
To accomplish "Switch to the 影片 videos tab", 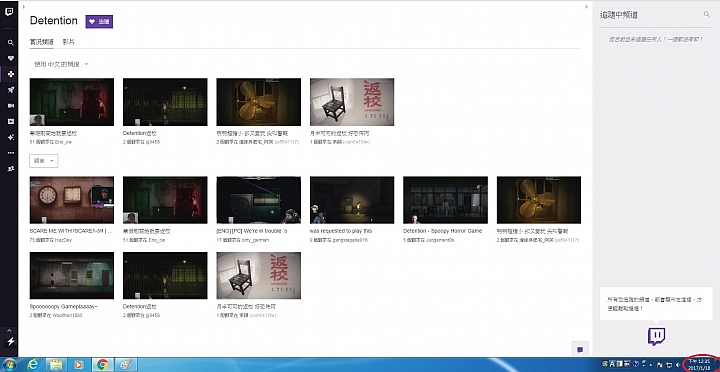I will (68, 42).
